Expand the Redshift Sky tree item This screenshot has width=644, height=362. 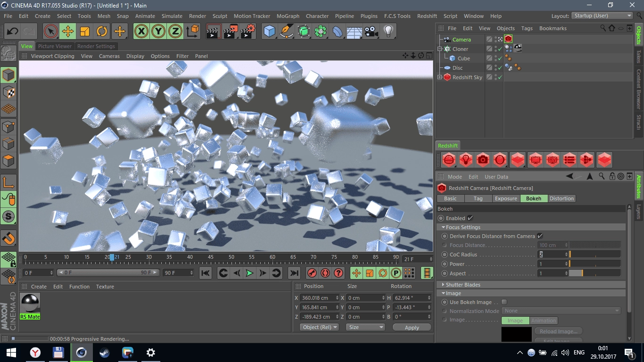coord(440,77)
